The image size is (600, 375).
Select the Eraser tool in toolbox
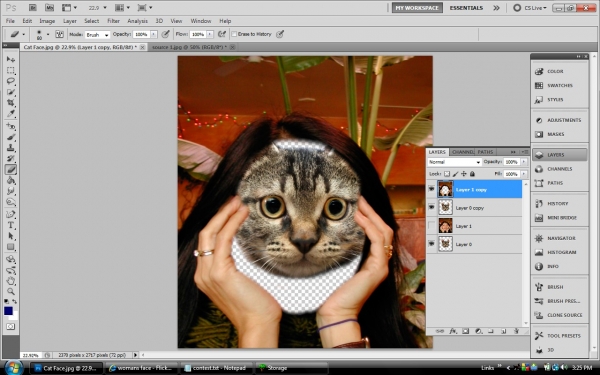tap(11, 170)
